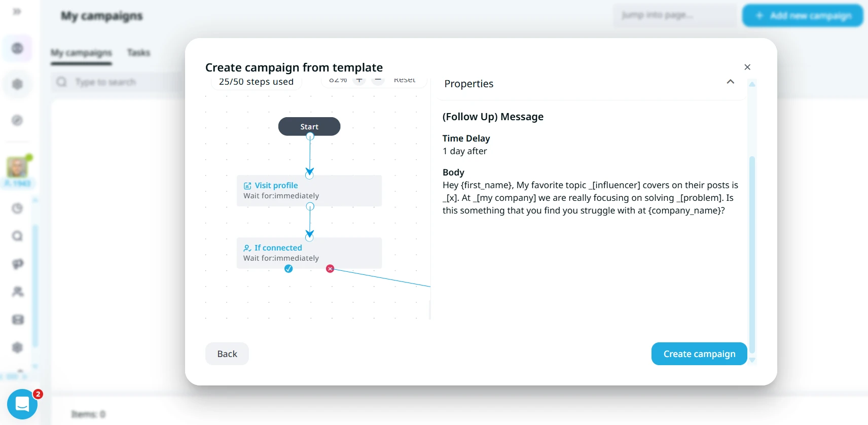The image size is (868, 425).
Task: Expand the Jump into page field
Action: click(x=674, y=15)
